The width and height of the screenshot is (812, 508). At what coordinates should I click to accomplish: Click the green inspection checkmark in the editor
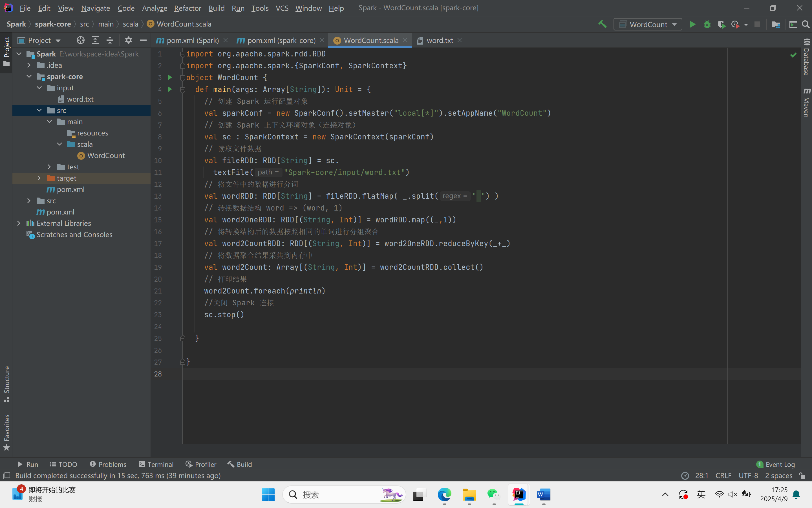[793, 55]
